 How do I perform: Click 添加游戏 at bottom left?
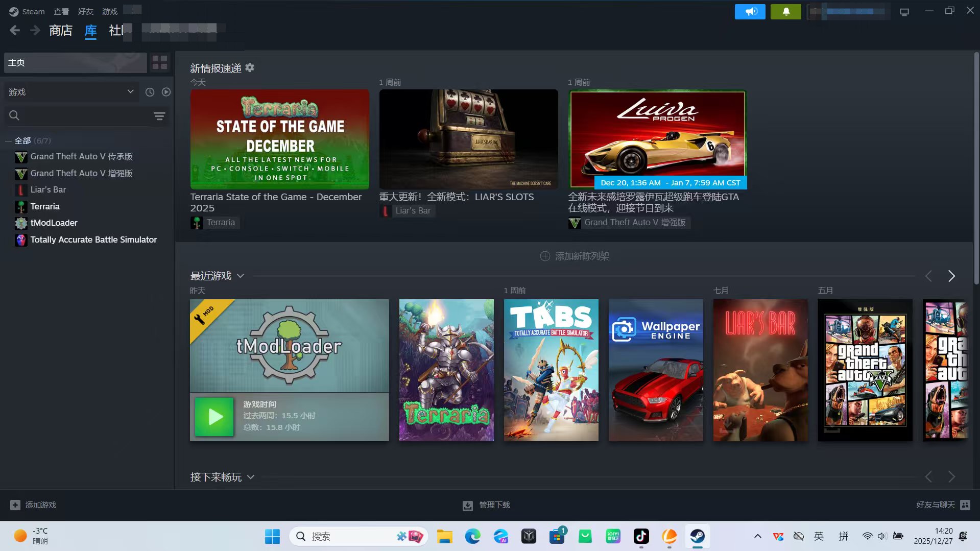point(33,505)
